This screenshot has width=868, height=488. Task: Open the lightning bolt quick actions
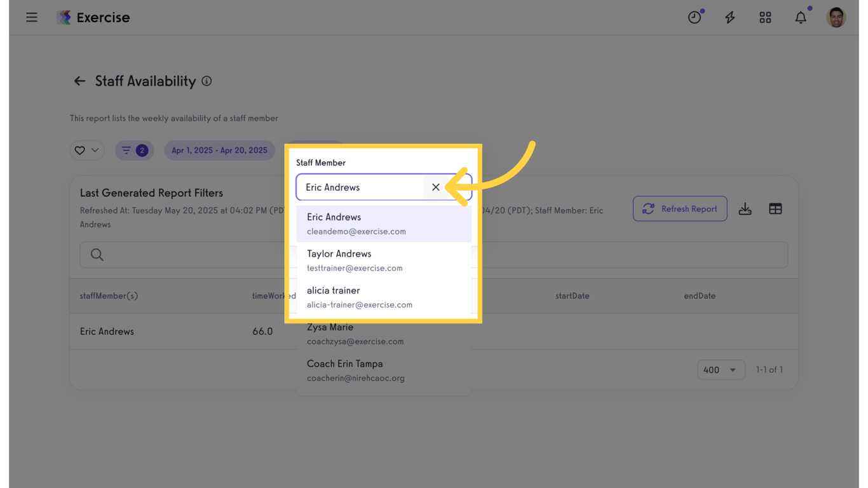pyautogui.click(x=730, y=18)
